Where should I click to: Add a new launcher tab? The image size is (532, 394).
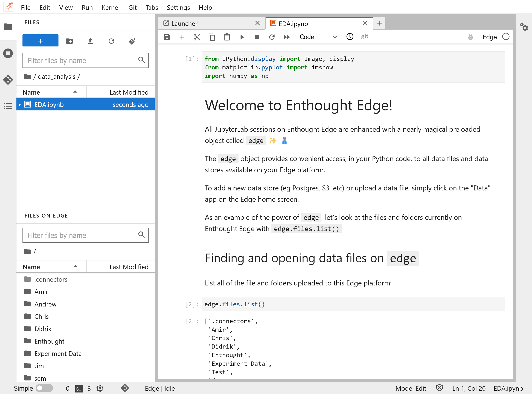pos(379,23)
